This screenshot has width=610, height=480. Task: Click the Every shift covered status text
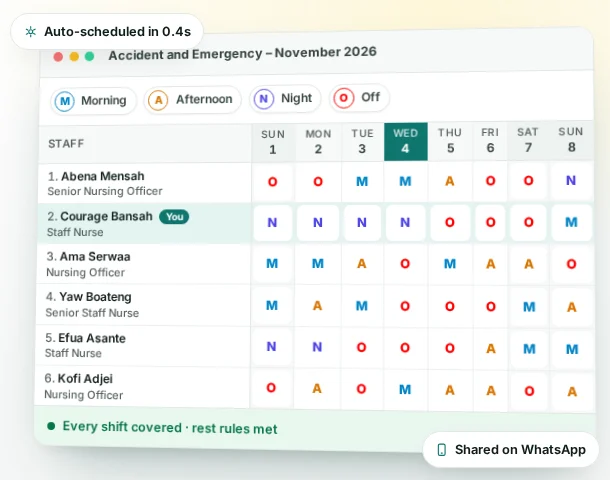click(170, 427)
